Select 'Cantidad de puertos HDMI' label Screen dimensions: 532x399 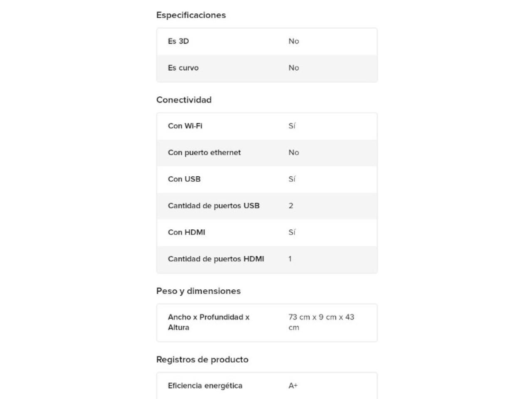pyautogui.click(x=216, y=259)
